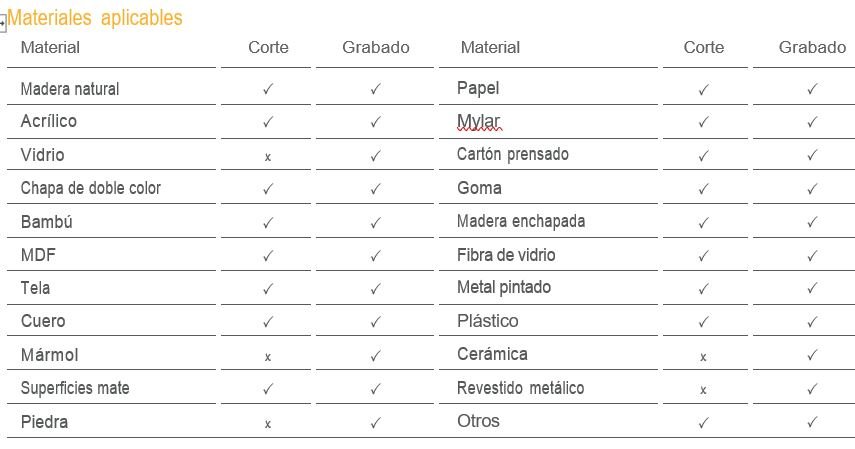The image size is (855, 449).
Task: Click the Grabado check mark for Otros
Action: [x=812, y=423]
